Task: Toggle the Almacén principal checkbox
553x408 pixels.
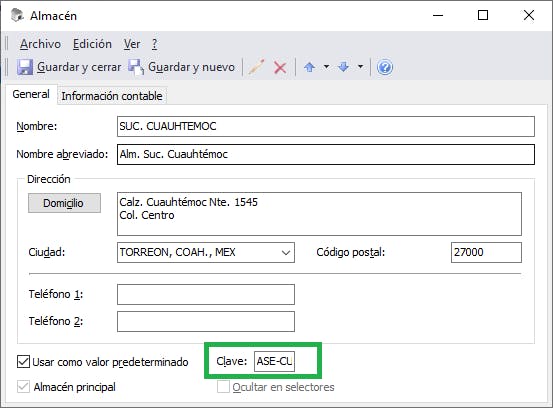Action: (x=23, y=386)
